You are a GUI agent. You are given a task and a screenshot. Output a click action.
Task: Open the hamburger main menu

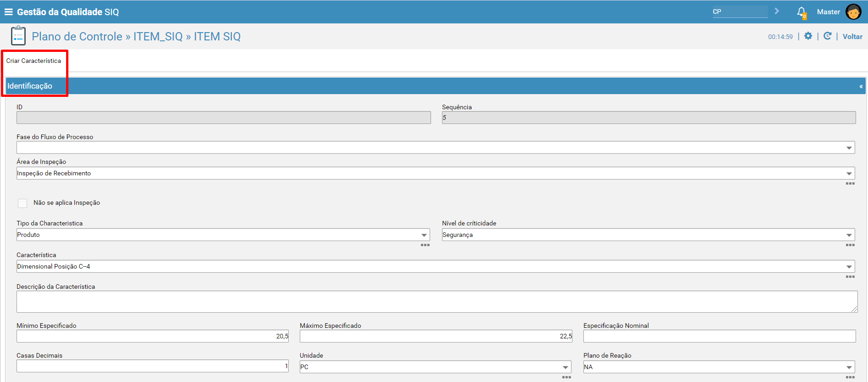(8, 12)
